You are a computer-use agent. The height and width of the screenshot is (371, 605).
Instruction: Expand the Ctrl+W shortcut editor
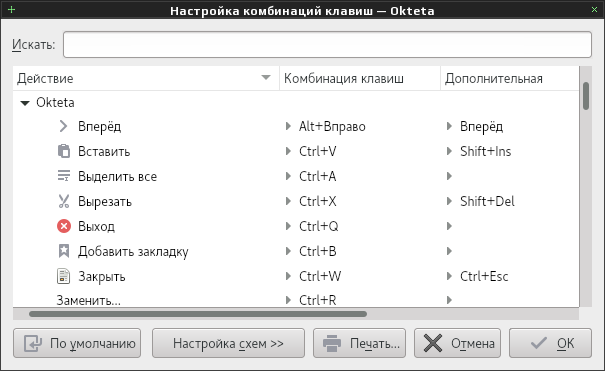tap(288, 276)
